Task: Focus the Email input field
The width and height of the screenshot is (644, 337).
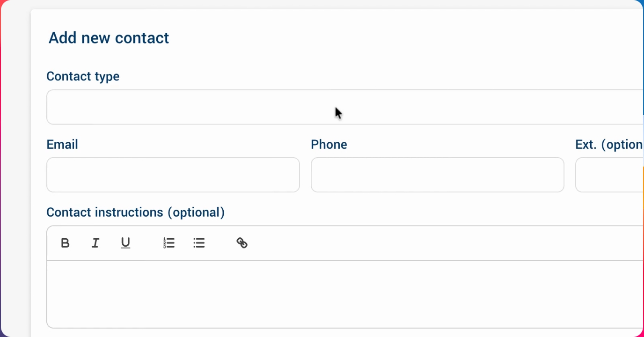Action: [173, 175]
